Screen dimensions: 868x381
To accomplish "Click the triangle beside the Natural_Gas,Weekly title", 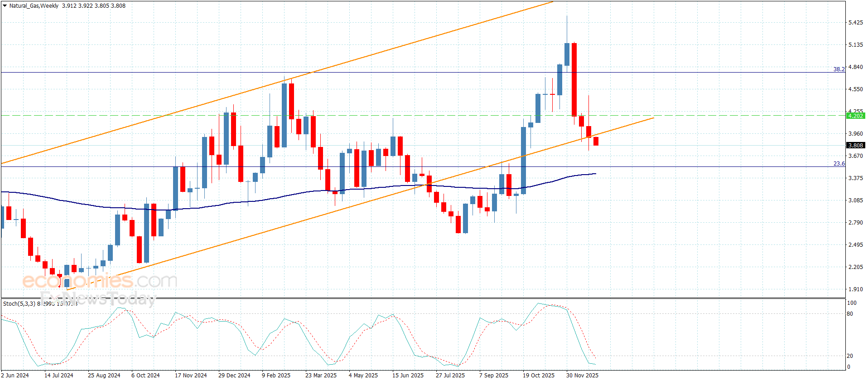I will [5, 6].
